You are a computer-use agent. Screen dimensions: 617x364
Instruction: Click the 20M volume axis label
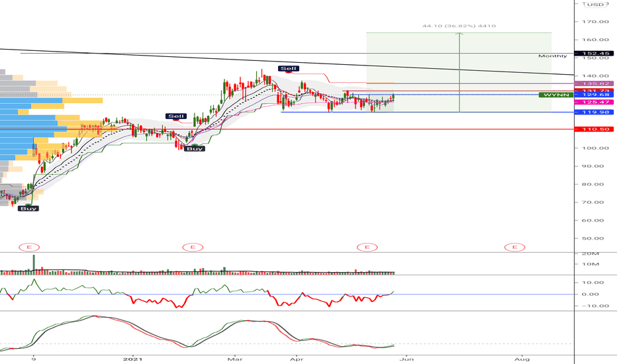pyautogui.click(x=591, y=254)
